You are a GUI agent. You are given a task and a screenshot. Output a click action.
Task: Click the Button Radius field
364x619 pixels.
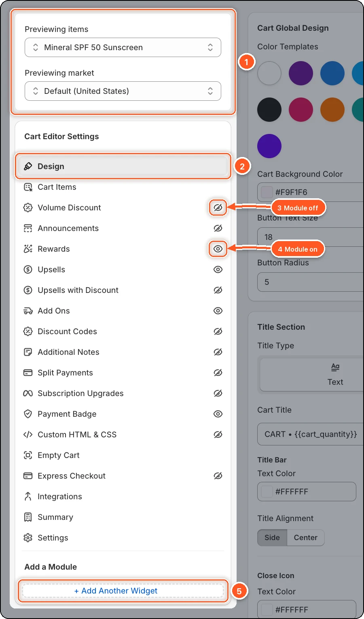[311, 282]
